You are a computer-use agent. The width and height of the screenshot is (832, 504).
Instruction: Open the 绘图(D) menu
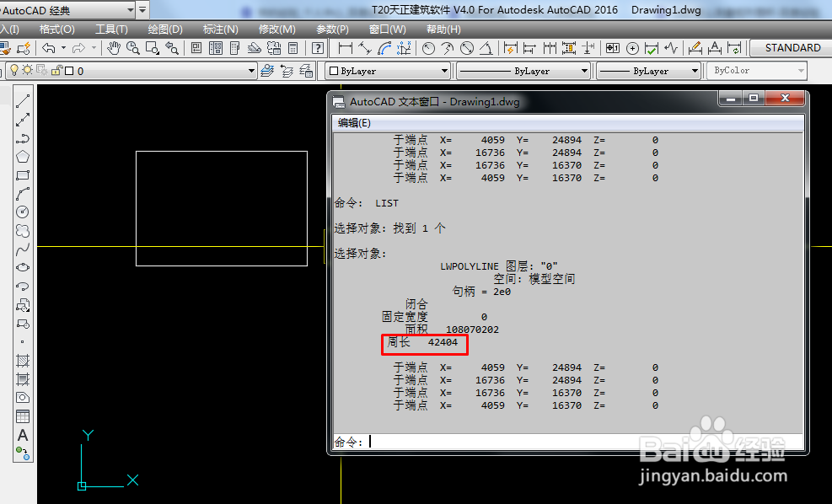pos(165,29)
